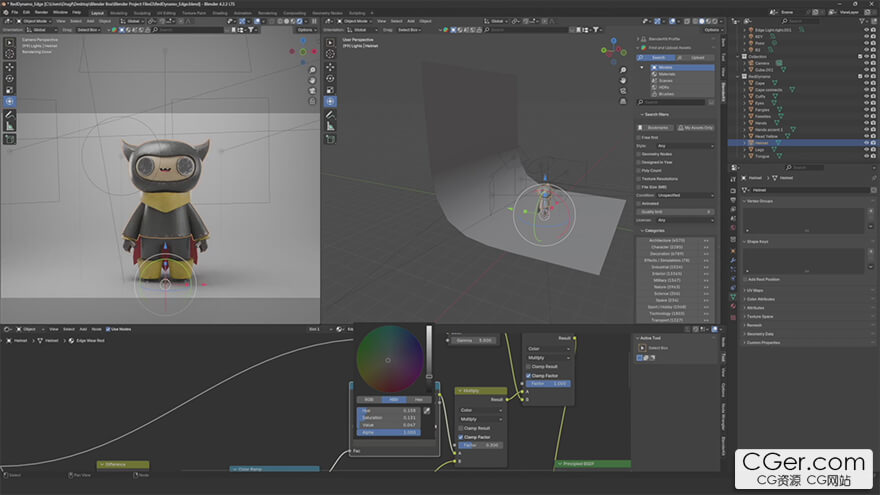Click the asset search input field
The image size is (880, 495).
[671, 102]
